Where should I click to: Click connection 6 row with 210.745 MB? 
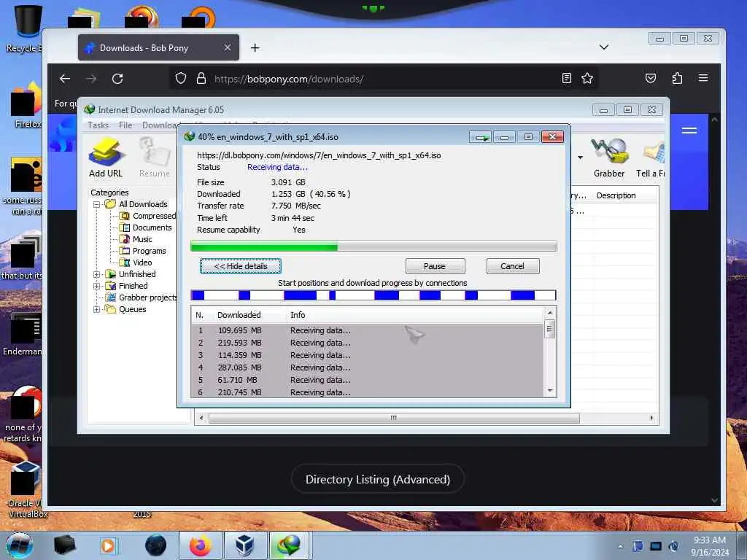(368, 392)
